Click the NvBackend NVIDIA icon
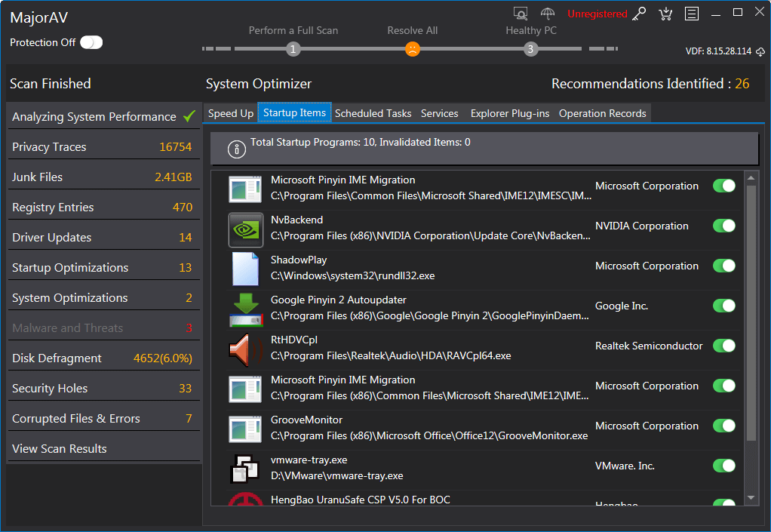 point(245,229)
